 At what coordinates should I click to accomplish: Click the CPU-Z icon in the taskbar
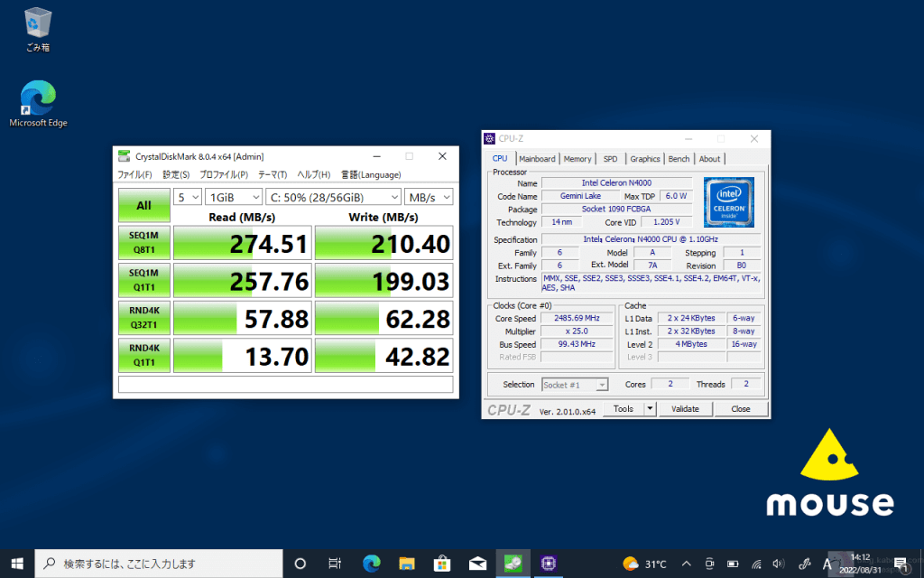(x=548, y=564)
